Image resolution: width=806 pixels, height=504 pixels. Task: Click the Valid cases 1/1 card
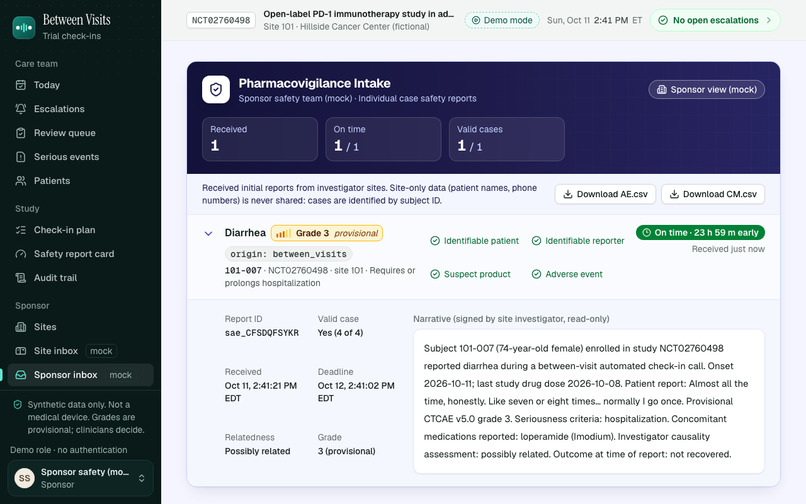(506, 139)
